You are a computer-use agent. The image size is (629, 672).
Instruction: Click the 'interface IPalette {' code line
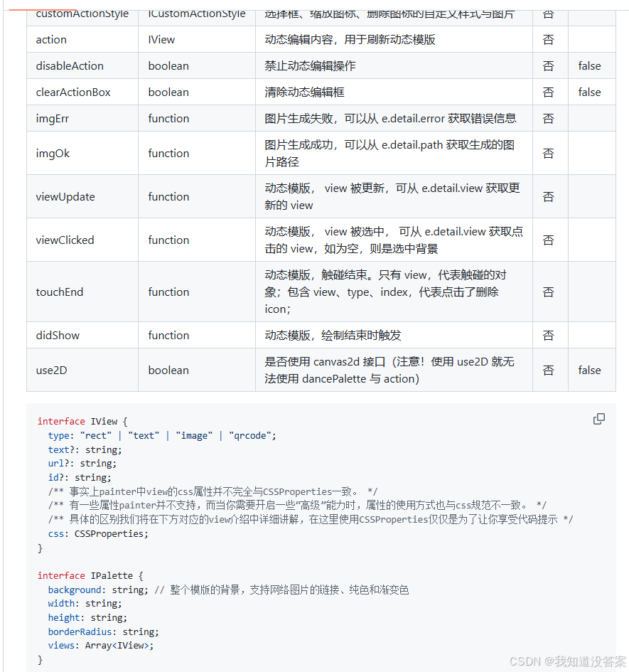[90, 575]
